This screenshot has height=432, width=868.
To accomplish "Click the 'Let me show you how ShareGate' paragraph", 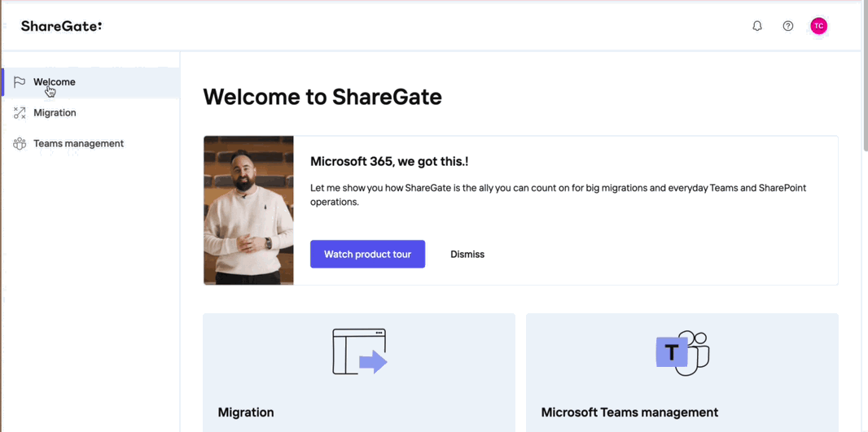I will [x=558, y=194].
